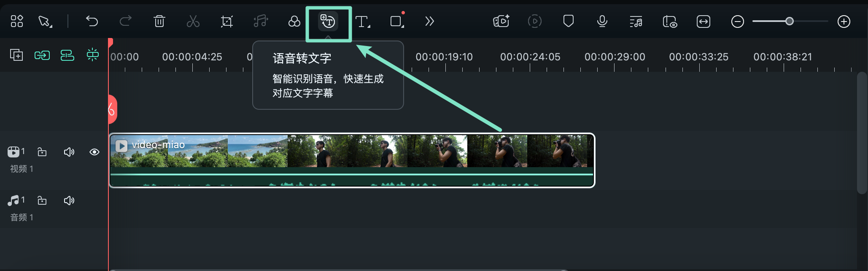Open the crop tool

pos(227,21)
